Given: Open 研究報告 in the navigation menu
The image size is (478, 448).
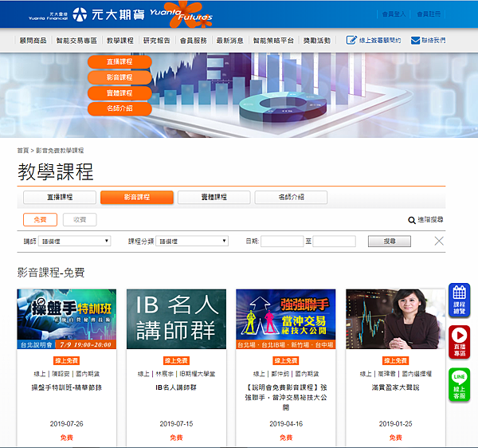Looking at the screenshot, I should 157,40.
